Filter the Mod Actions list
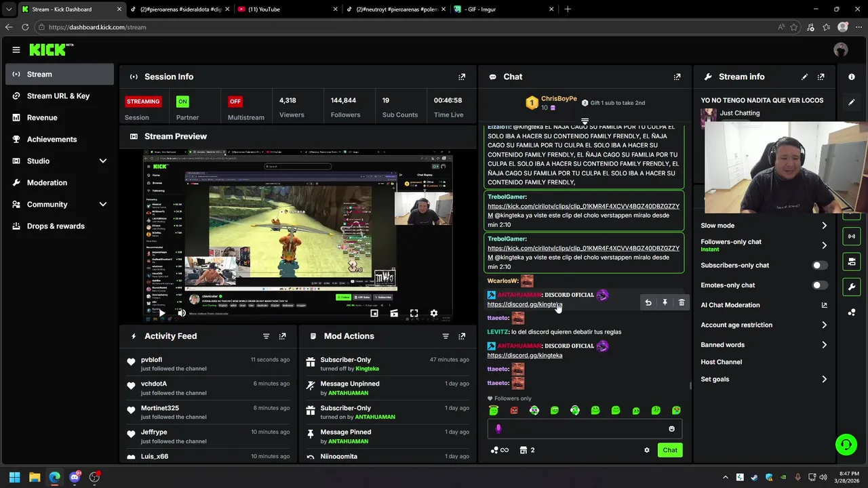 tap(446, 336)
